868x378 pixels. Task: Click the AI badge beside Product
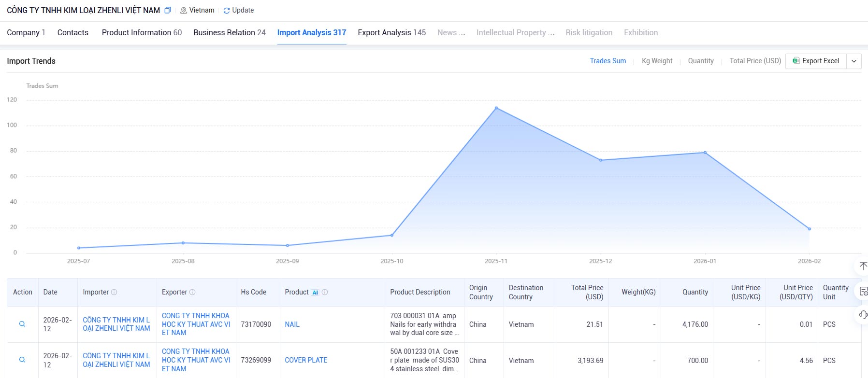(x=315, y=293)
